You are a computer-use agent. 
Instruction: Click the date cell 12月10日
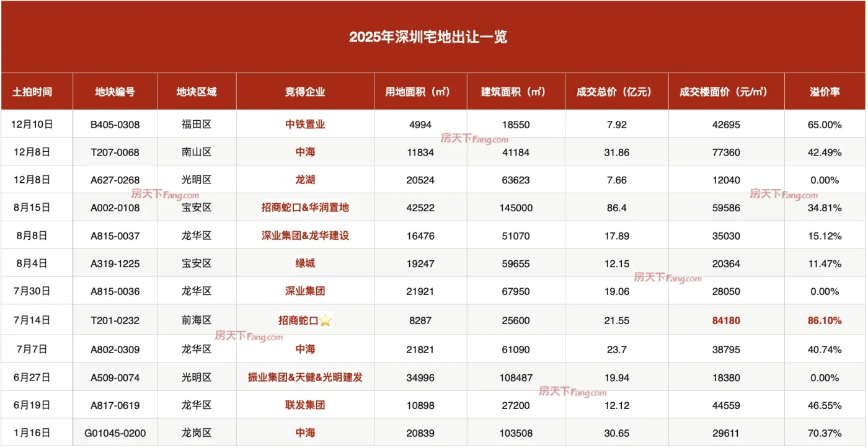tap(32, 125)
